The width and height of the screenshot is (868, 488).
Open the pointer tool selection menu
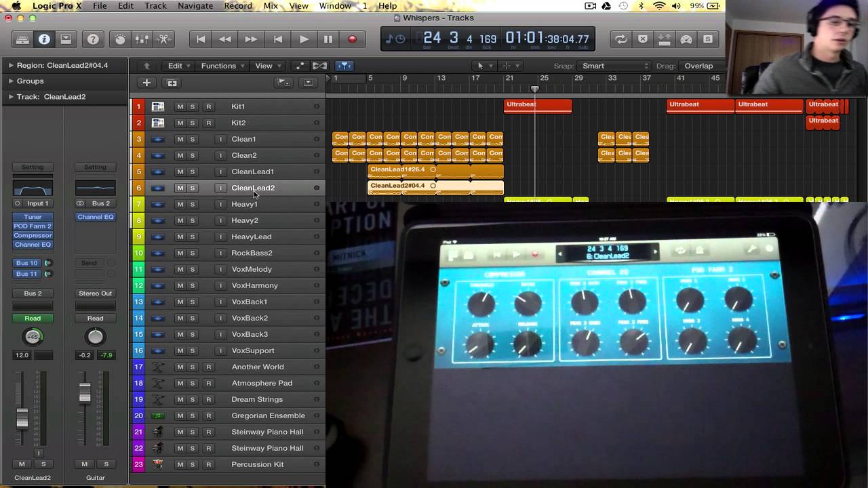point(484,66)
